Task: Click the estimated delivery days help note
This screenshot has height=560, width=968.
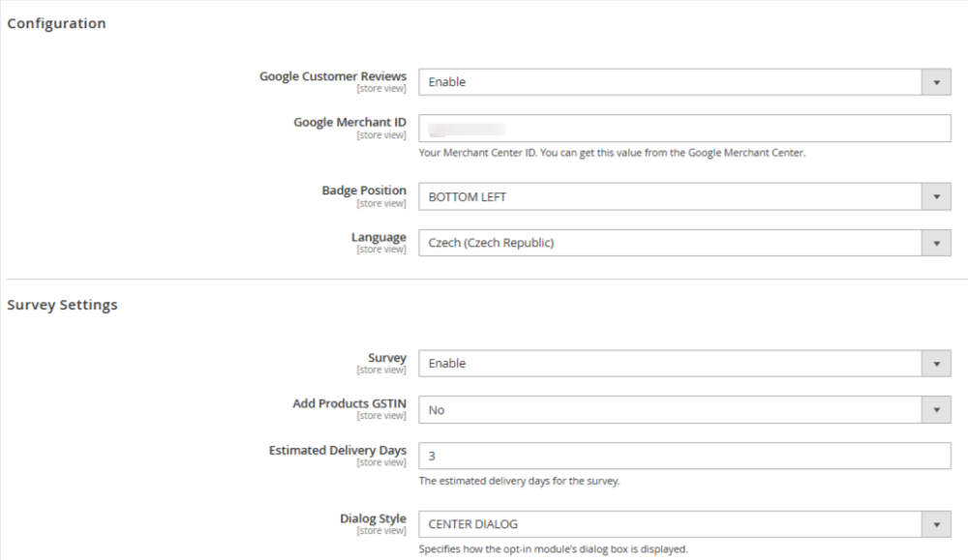Action: tap(519, 481)
